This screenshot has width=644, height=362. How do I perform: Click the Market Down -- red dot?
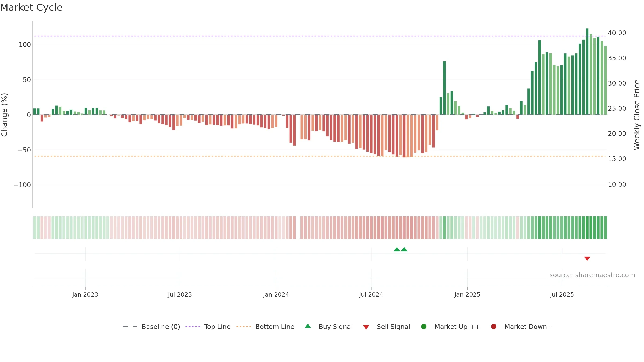[x=493, y=327]
